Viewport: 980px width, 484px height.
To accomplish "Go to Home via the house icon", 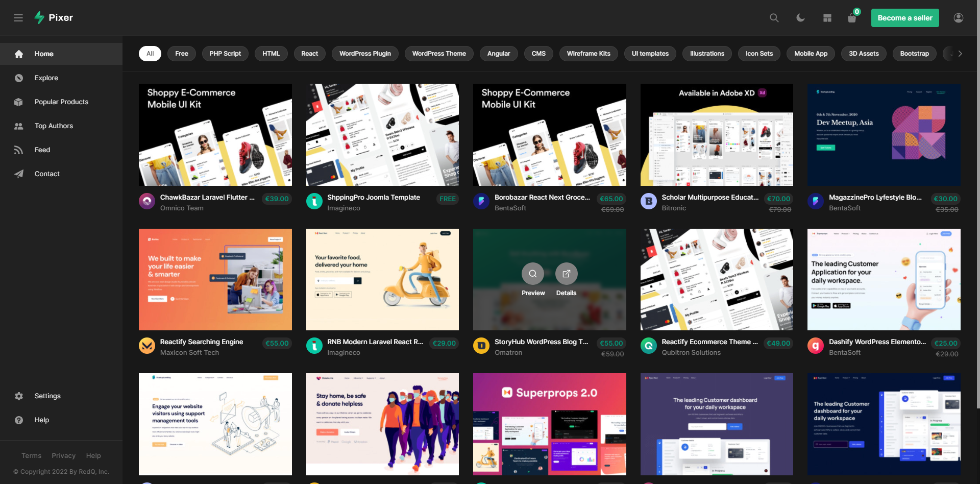I will coord(19,54).
